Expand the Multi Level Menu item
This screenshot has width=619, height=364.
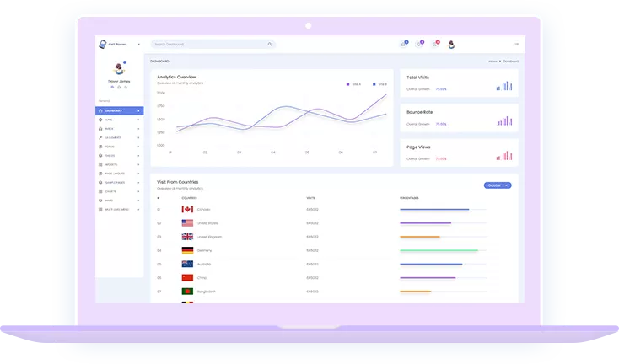coord(118,209)
